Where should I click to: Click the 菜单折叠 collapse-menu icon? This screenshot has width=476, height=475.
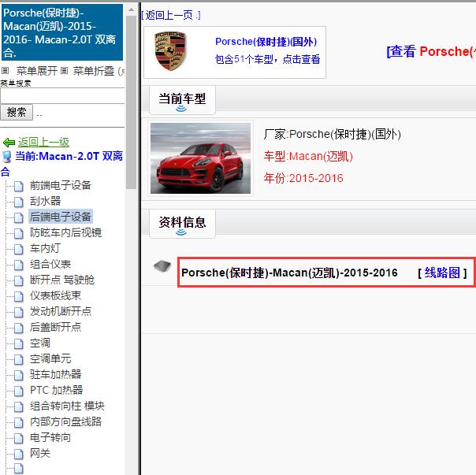[x=64, y=71]
